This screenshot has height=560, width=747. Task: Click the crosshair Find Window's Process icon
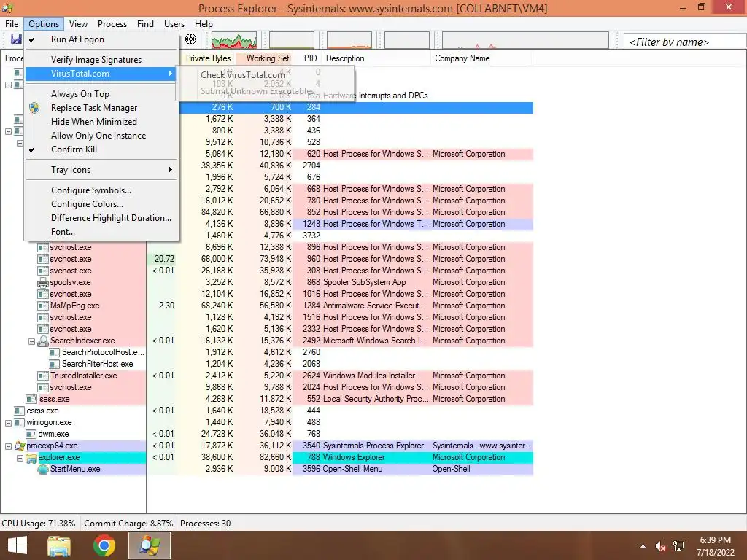pos(190,39)
